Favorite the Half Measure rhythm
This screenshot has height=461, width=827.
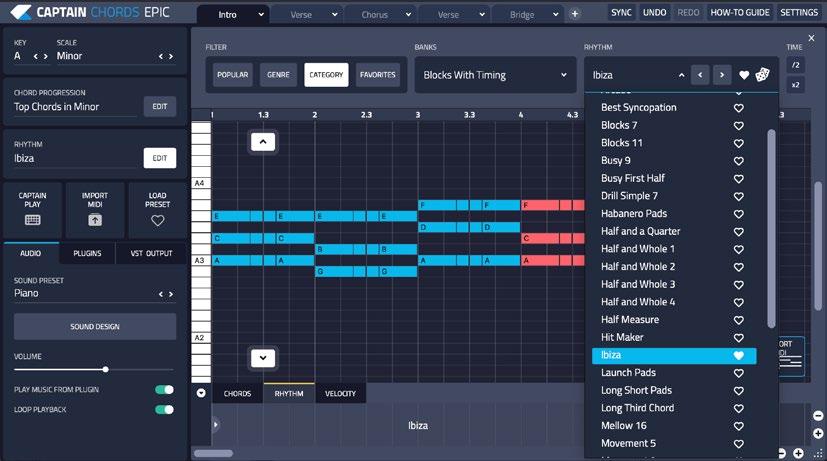point(738,320)
